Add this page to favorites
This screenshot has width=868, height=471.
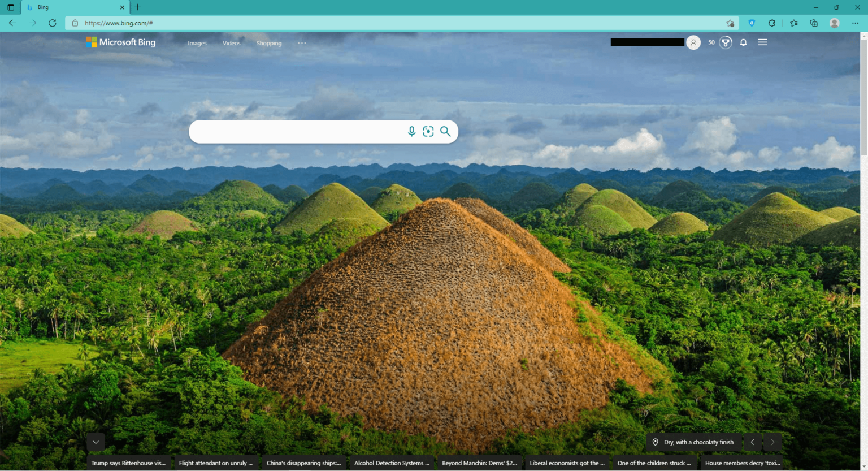click(x=730, y=23)
